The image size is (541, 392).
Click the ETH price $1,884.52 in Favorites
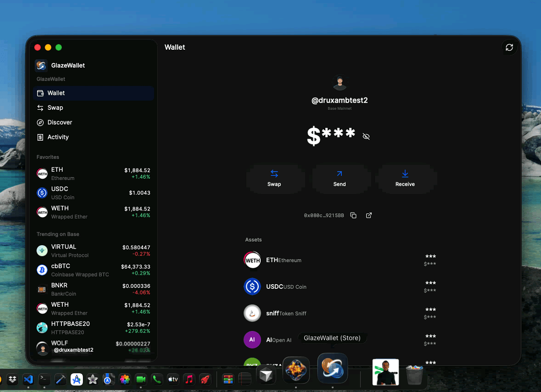137,171
